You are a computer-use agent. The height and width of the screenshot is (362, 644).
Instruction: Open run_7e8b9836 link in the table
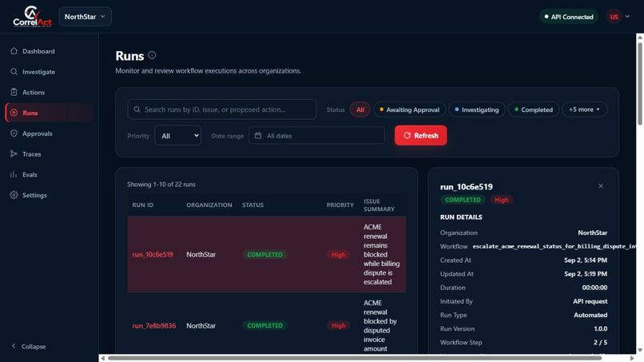(x=154, y=325)
